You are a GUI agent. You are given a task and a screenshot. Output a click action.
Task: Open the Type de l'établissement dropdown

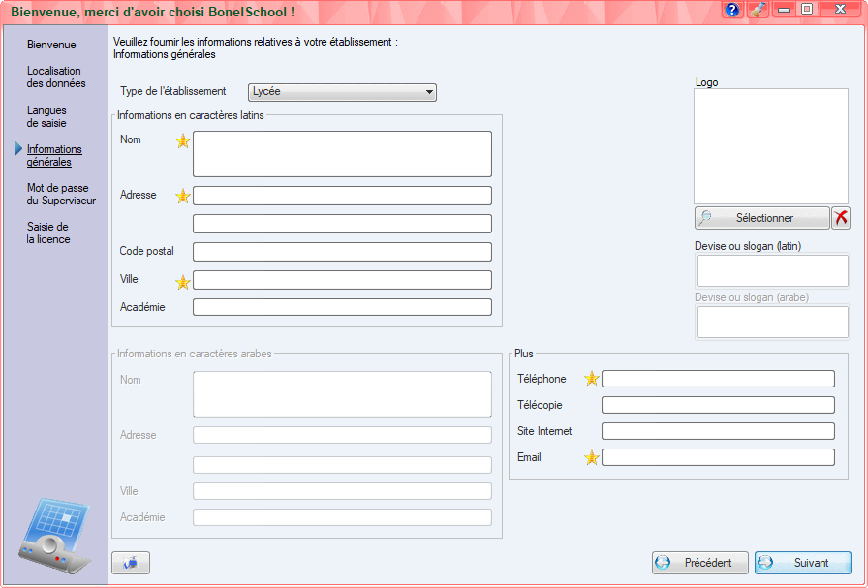tap(342, 92)
